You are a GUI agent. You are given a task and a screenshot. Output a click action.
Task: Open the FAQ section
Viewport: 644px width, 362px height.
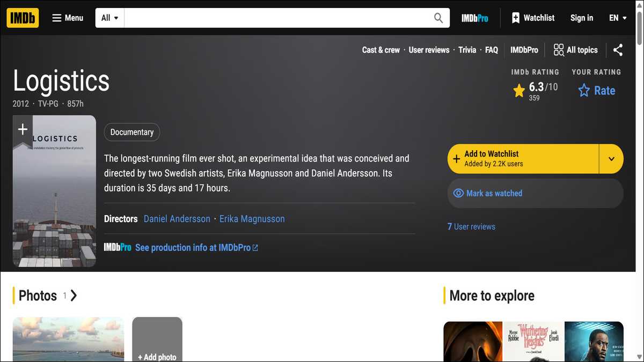click(x=492, y=50)
